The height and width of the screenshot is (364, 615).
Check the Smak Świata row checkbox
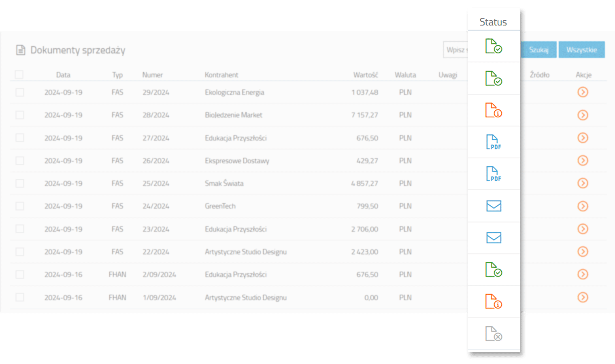point(19,183)
